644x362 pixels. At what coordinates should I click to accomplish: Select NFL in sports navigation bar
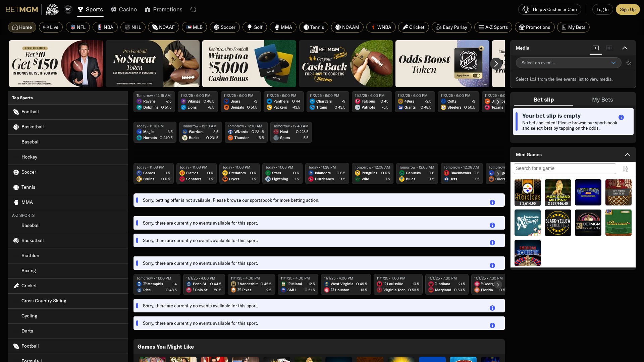coord(78,27)
